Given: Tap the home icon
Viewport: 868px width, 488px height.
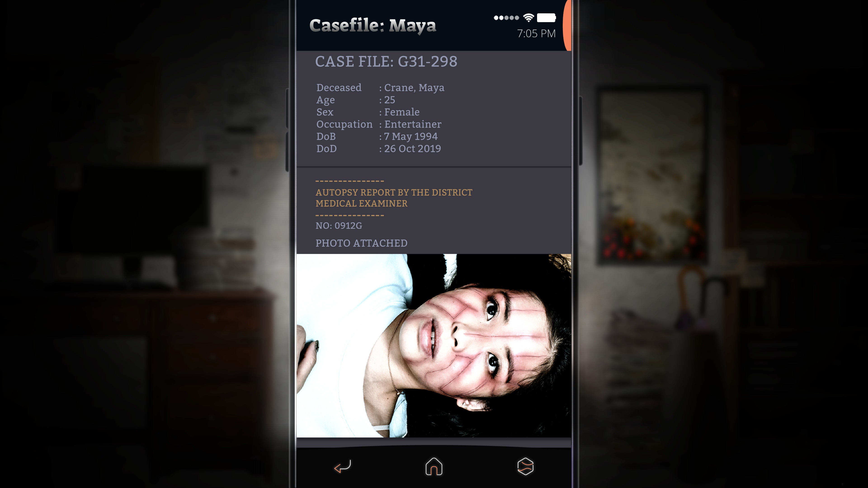Looking at the screenshot, I should point(434,467).
